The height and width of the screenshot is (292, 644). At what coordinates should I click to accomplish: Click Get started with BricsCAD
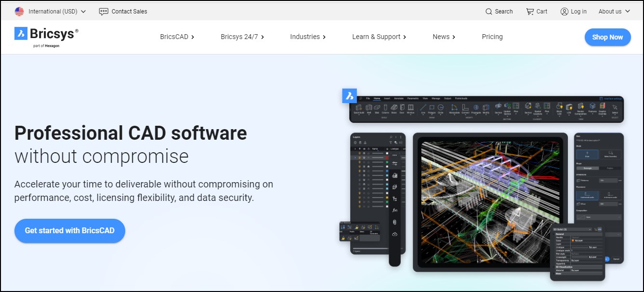pyautogui.click(x=70, y=231)
